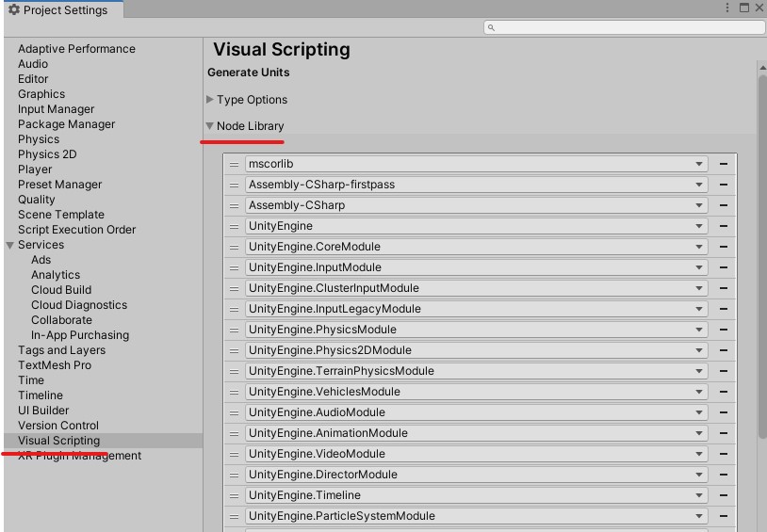
Task: Delete UnityEngine.TerrainPhysicsModule via minus icon
Action: pyautogui.click(x=723, y=371)
